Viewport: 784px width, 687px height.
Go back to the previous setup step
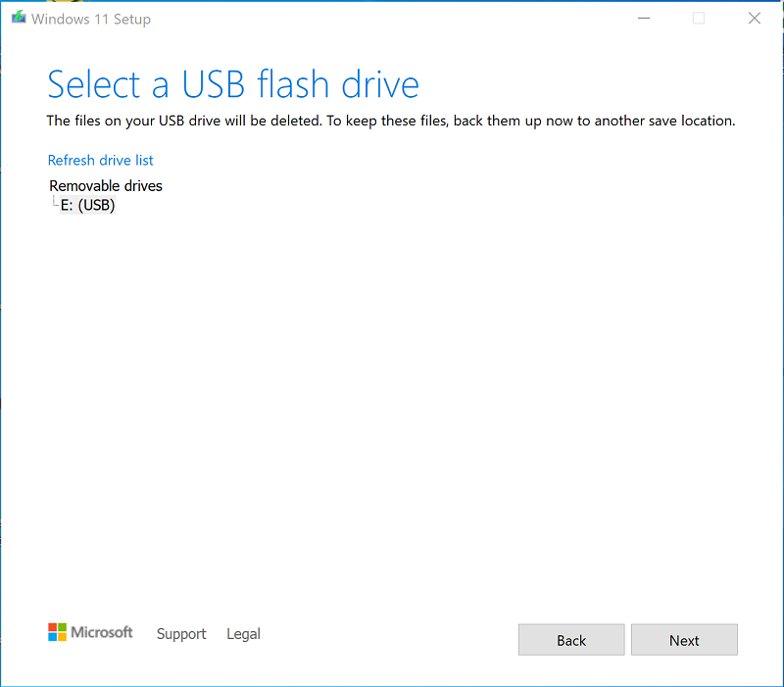570,639
